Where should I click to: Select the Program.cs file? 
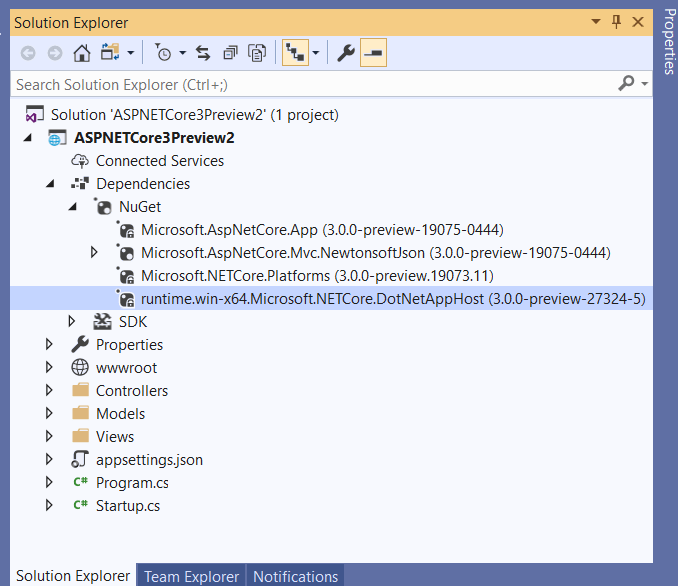click(x=132, y=482)
